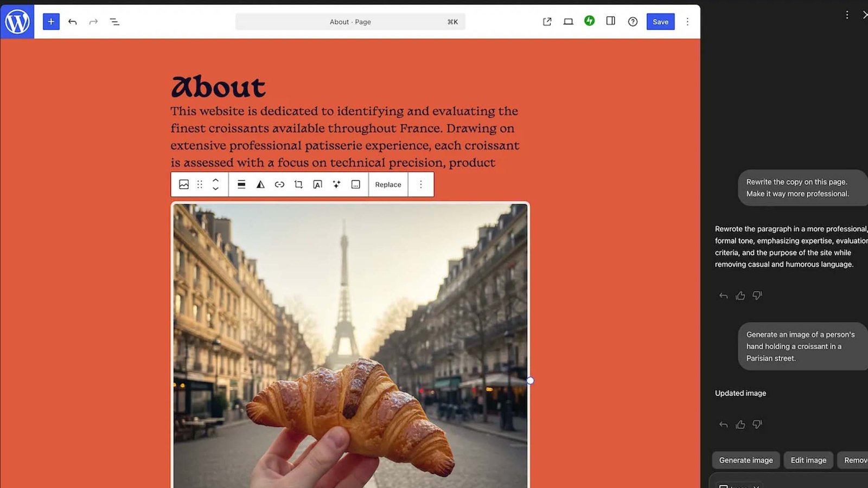
Task: Open the device preview dropdown
Action: 568,22
